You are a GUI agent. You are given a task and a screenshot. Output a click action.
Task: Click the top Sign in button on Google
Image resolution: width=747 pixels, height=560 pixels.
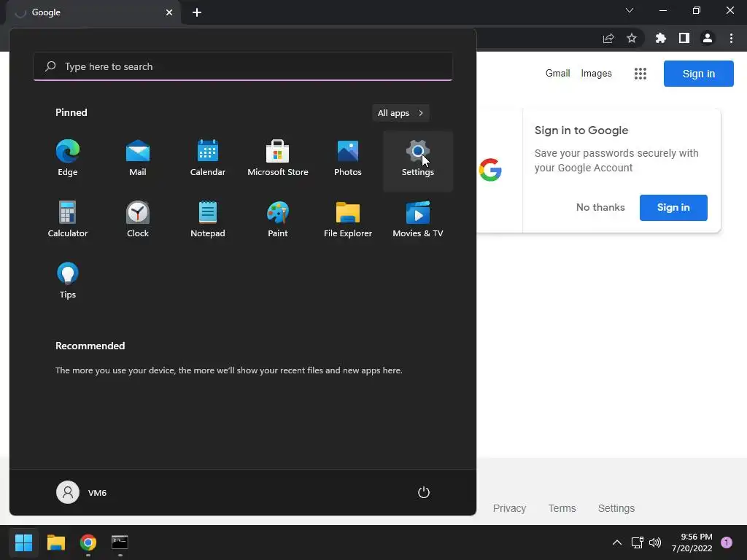tap(698, 74)
